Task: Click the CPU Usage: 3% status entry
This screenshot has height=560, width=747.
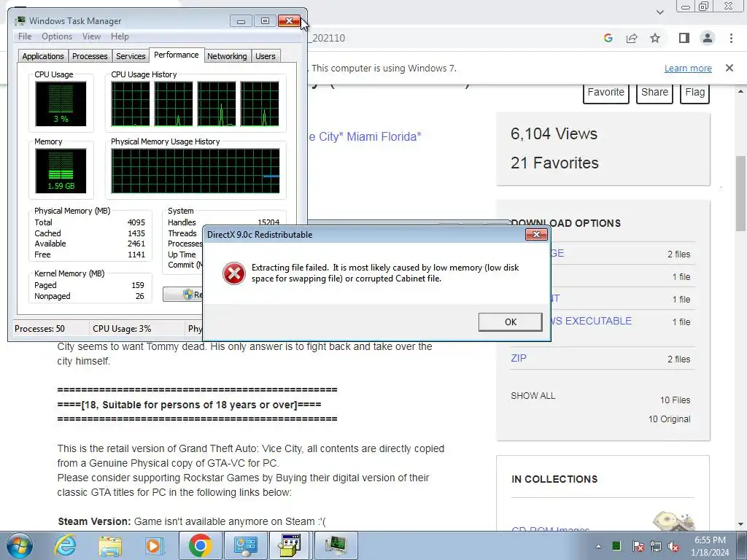Action: pyautogui.click(x=122, y=329)
